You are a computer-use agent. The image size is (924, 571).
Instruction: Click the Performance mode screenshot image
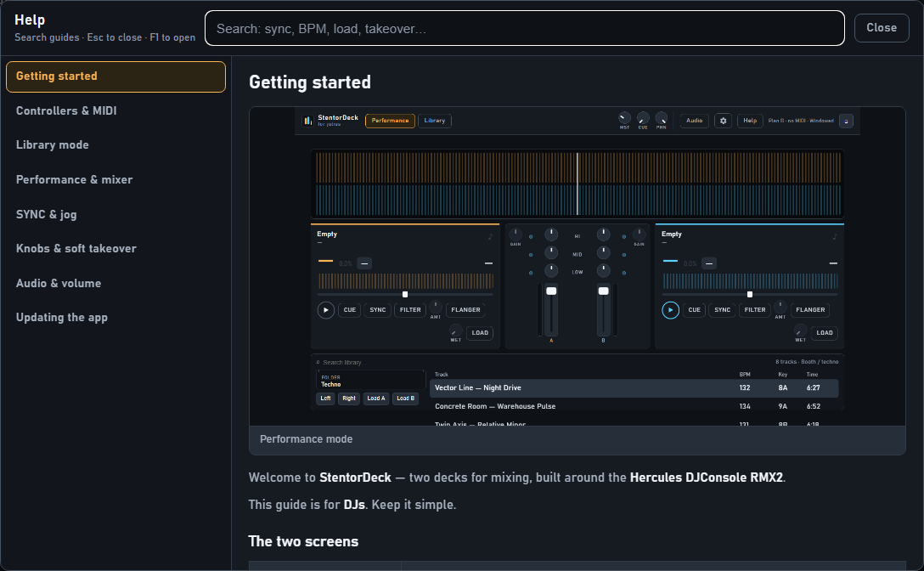click(x=577, y=267)
